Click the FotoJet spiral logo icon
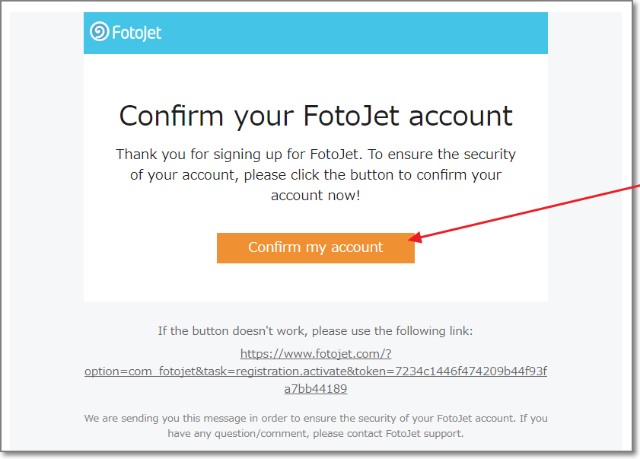This screenshot has height=459, width=640. click(x=99, y=32)
